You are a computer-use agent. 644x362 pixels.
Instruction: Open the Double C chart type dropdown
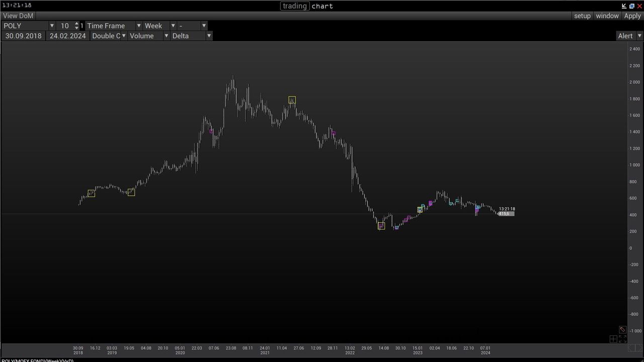click(x=123, y=36)
